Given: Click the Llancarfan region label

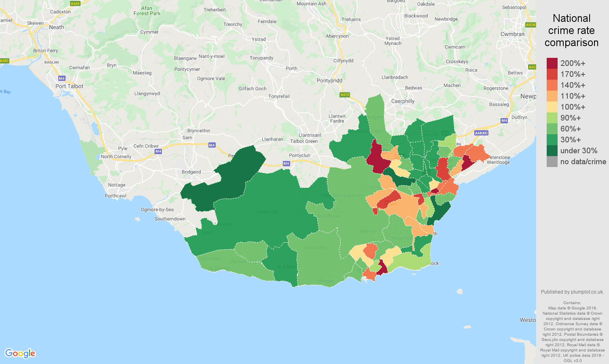Looking at the screenshot, I should [x=315, y=247].
